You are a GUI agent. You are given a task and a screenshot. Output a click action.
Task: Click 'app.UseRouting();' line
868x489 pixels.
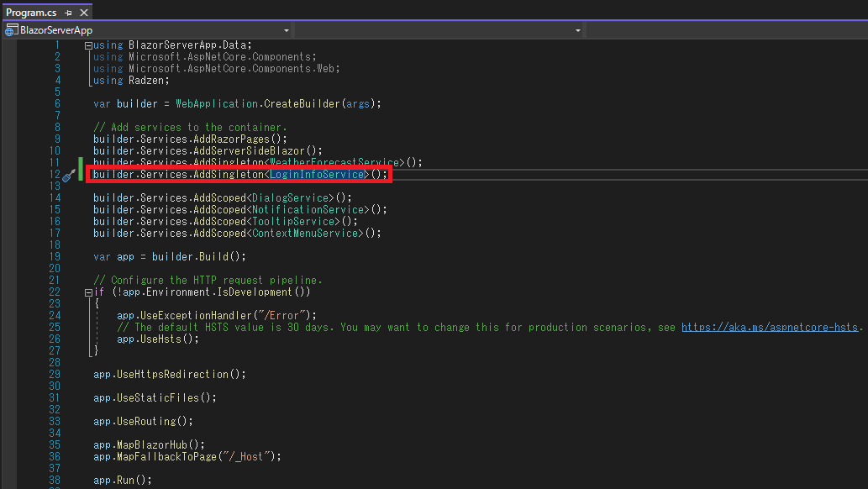click(x=143, y=422)
